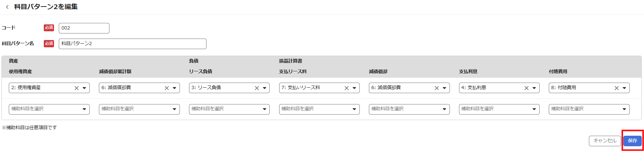Clear the 付随費用 account selection
The image size is (644, 155).
tap(617, 88)
